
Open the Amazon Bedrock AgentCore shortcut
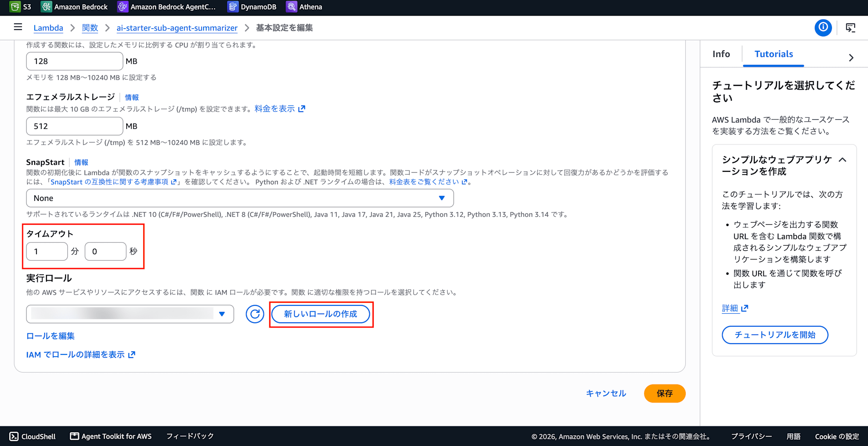166,7
